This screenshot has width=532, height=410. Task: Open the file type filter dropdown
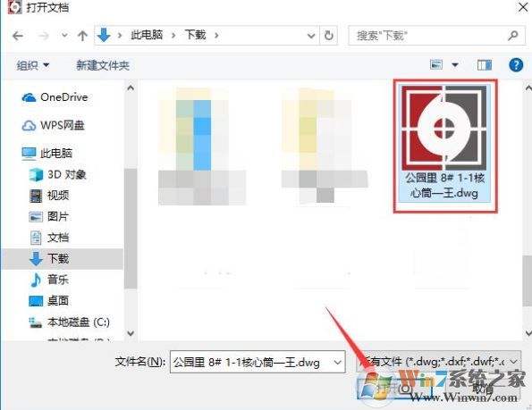point(438,362)
